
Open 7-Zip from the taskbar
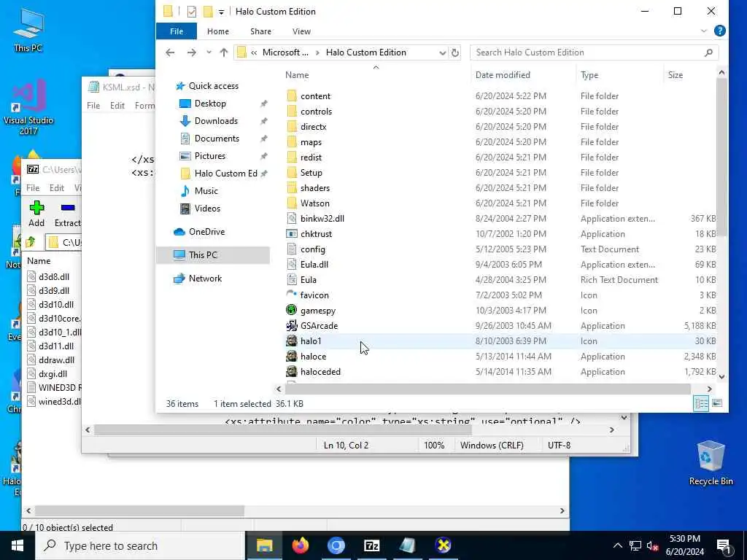point(371,545)
